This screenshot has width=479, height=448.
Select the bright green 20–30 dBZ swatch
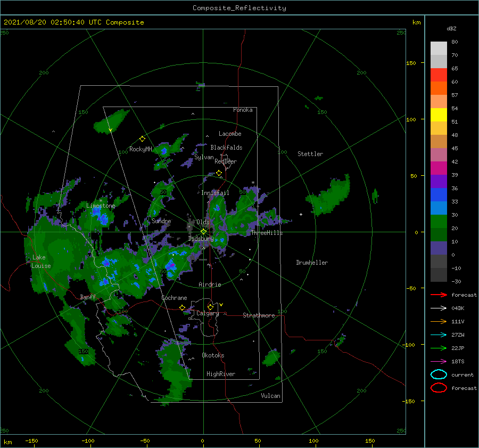[x=439, y=221]
